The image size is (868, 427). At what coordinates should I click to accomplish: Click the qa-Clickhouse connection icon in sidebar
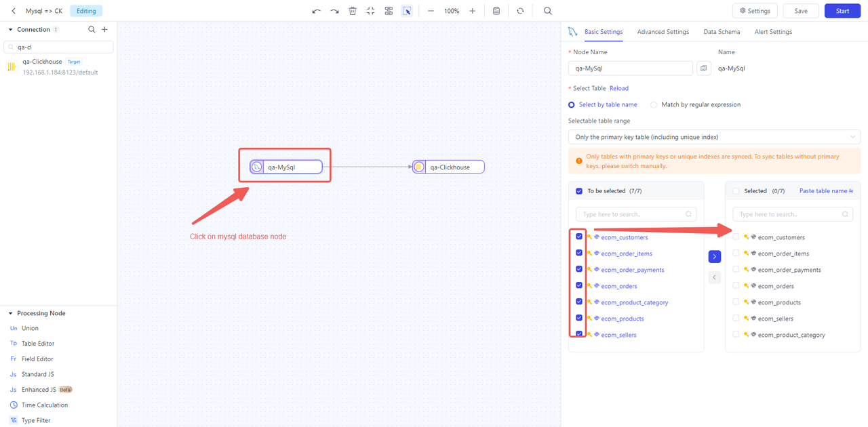[12, 66]
